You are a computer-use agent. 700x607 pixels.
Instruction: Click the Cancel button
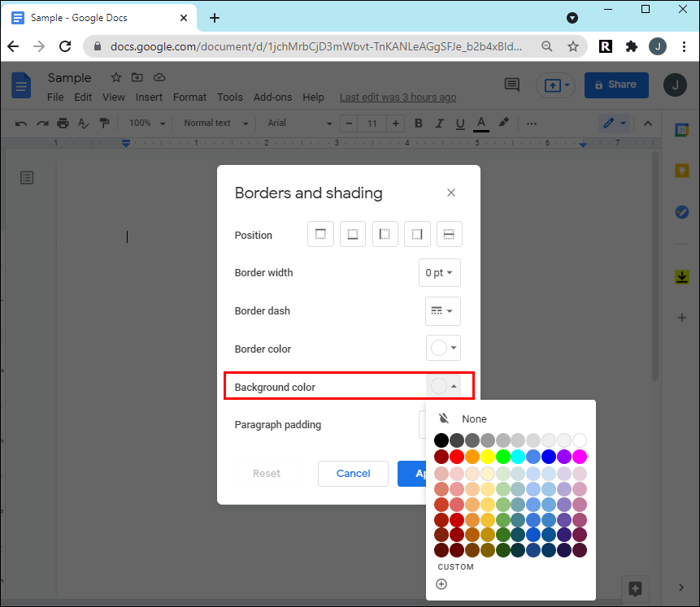[353, 474]
